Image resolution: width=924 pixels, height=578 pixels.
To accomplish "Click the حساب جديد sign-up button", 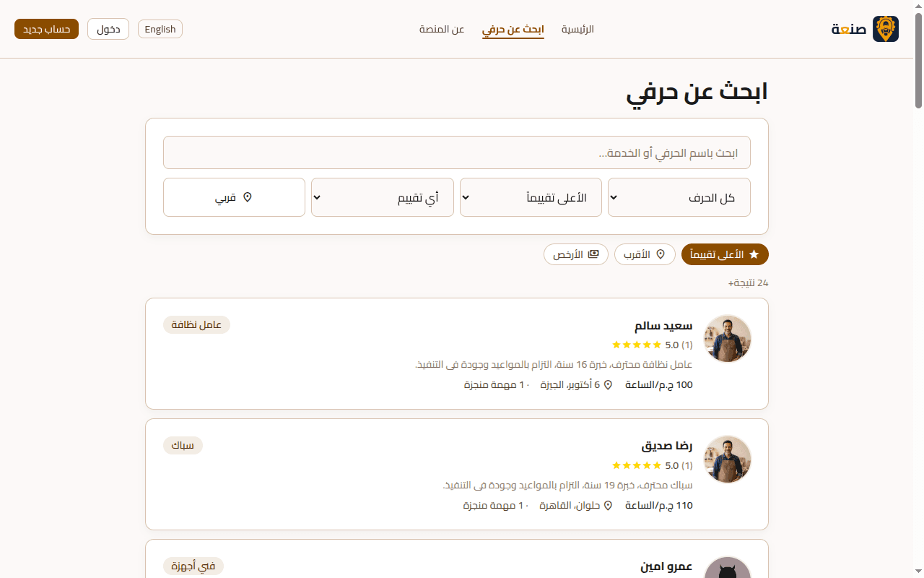I will point(46,29).
